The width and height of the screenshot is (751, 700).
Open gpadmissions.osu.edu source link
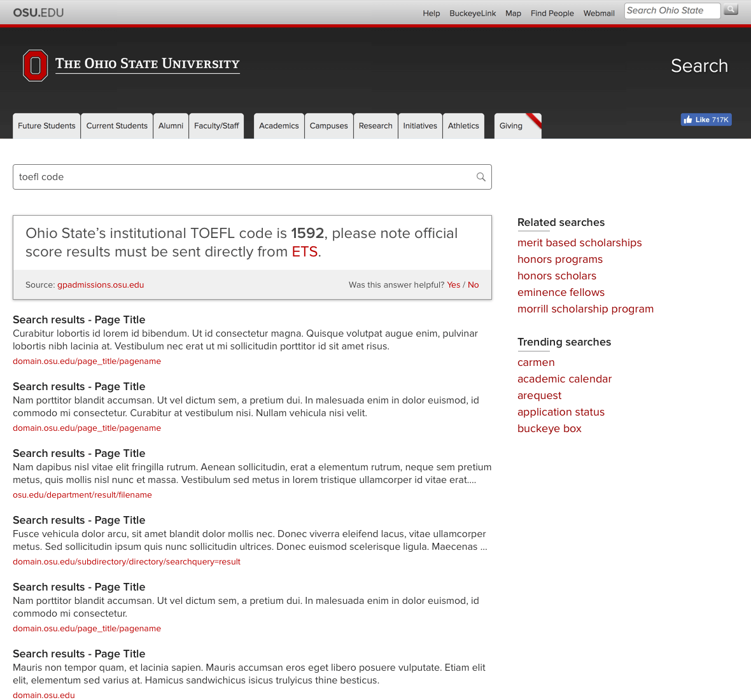tap(101, 285)
